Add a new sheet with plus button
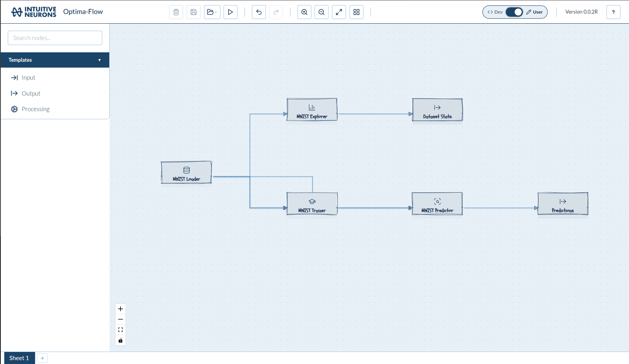The height and width of the screenshot is (364, 629). point(42,358)
